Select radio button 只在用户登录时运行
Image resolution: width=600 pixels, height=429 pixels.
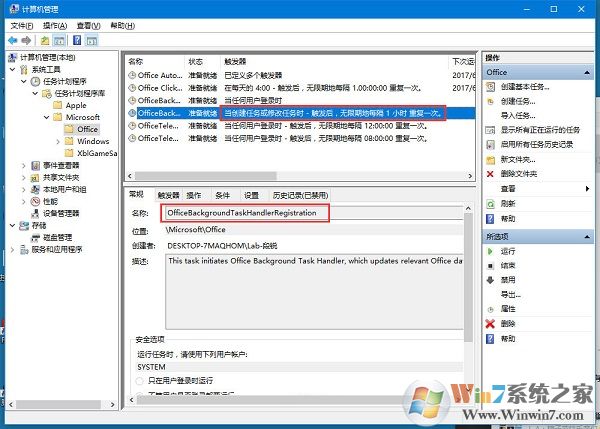tap(139, 381)
